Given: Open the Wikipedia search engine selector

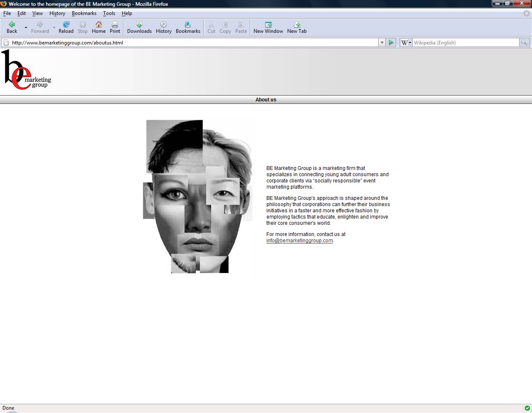Looking at the screenshot, I should [x=406, y=42].
